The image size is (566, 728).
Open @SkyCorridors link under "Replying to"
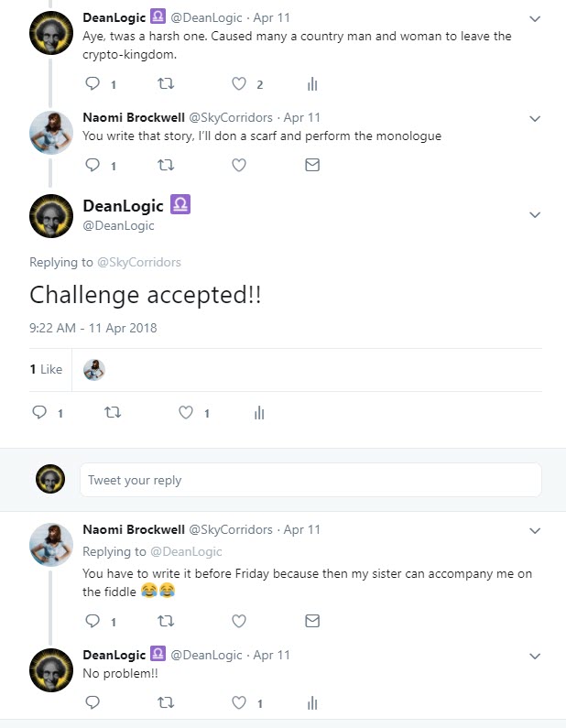(137, 262)
